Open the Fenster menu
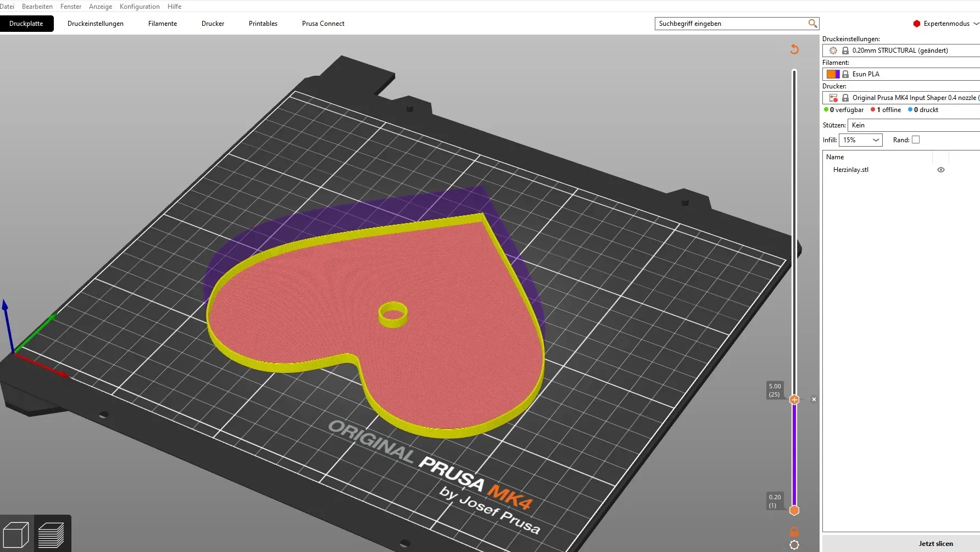The width and height of the screenshot is (980, 552). [71, 7]
